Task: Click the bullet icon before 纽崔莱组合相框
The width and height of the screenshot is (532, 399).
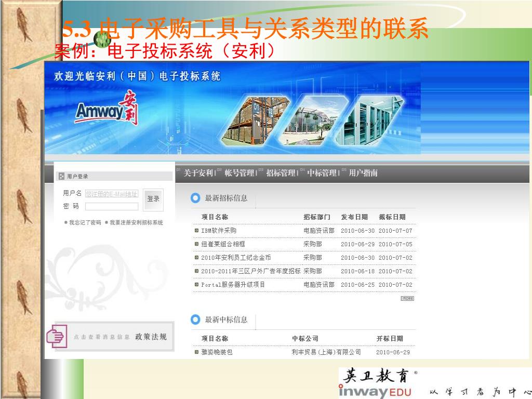Action: tap(196, 244)
